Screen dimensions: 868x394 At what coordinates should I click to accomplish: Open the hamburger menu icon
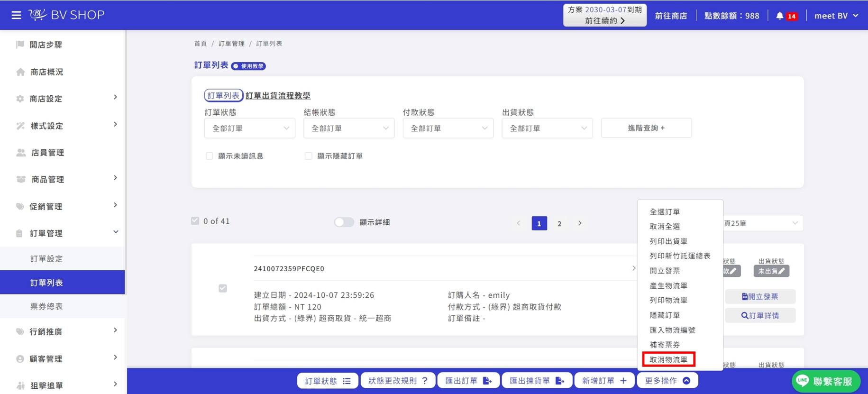16,15
